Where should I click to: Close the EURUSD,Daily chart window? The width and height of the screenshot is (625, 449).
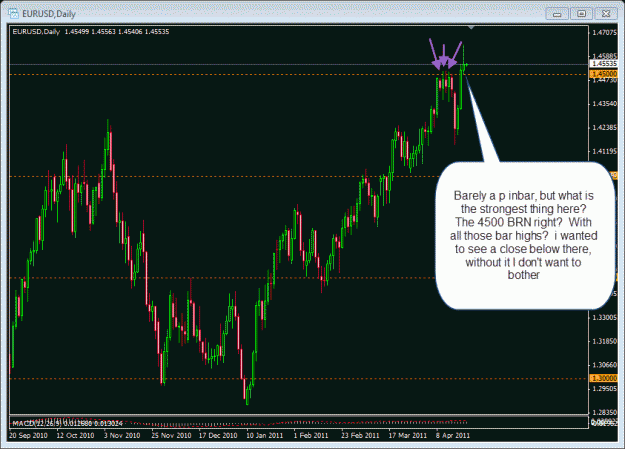(x=606, y=14)
